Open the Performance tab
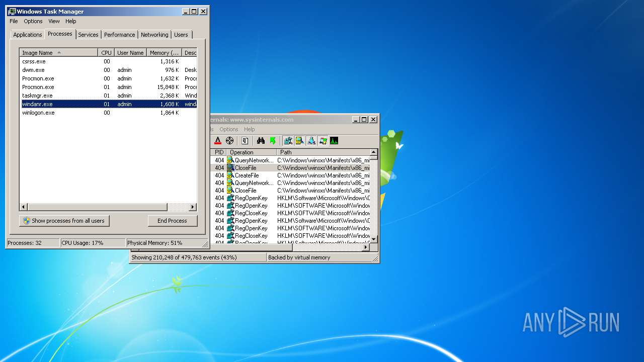Image resolution: width=644 pixels, height=362 pixels. (x=120, y=35)
